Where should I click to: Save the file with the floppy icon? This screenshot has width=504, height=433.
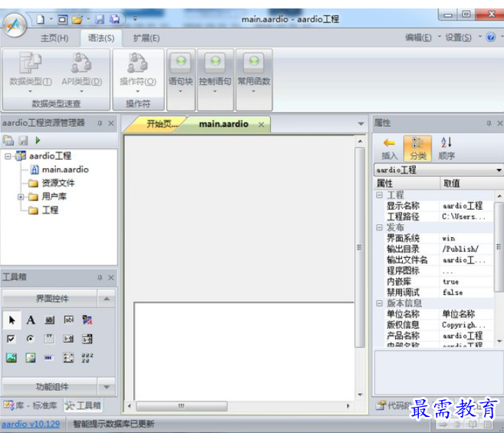100,20
